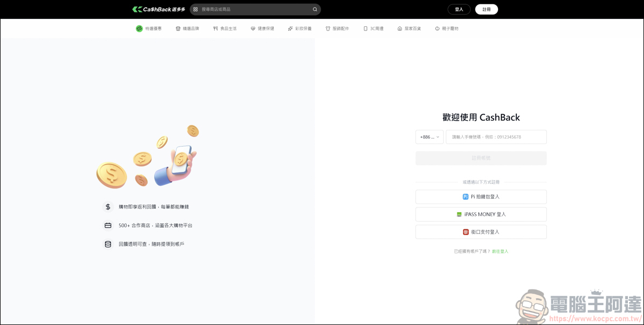
Task: Click the CashBack logo in the header
Action: click(x=158, y=9)
